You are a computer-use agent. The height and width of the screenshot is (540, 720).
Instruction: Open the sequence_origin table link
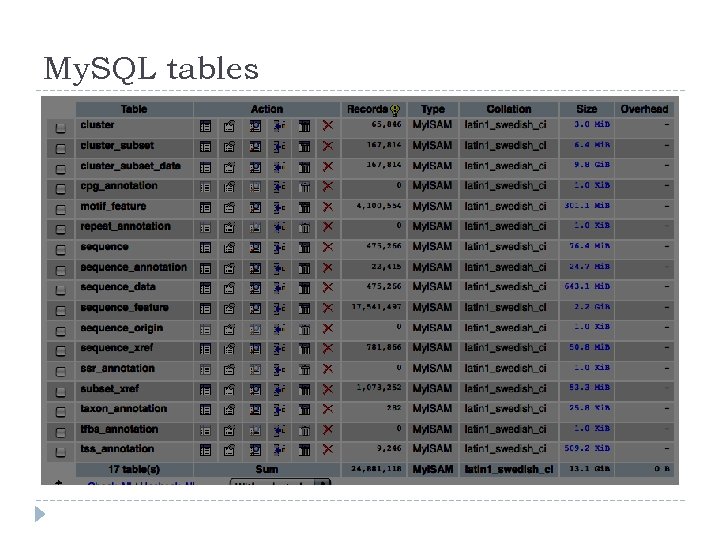pyautogui.click(x=122, y=328)
